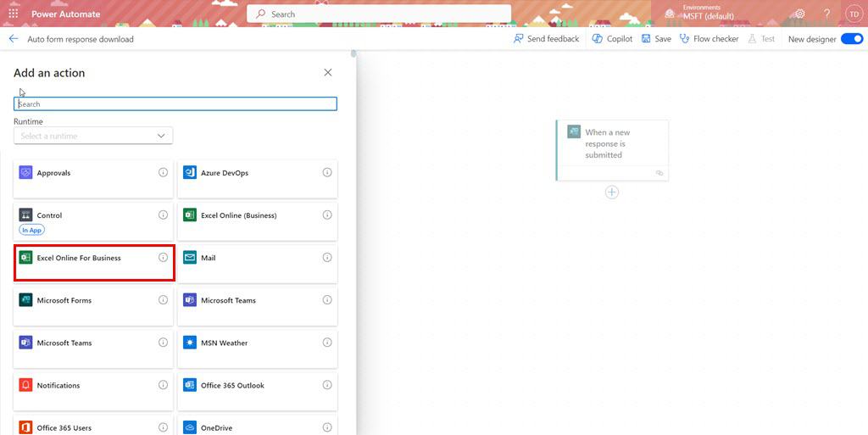The image size is (868, 435).
Task: Click the action panel scrollbar thumb
Action: coord(353,53)
